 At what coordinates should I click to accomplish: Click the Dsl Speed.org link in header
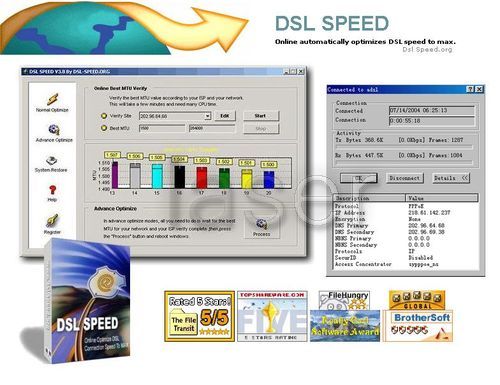point(427,49)
